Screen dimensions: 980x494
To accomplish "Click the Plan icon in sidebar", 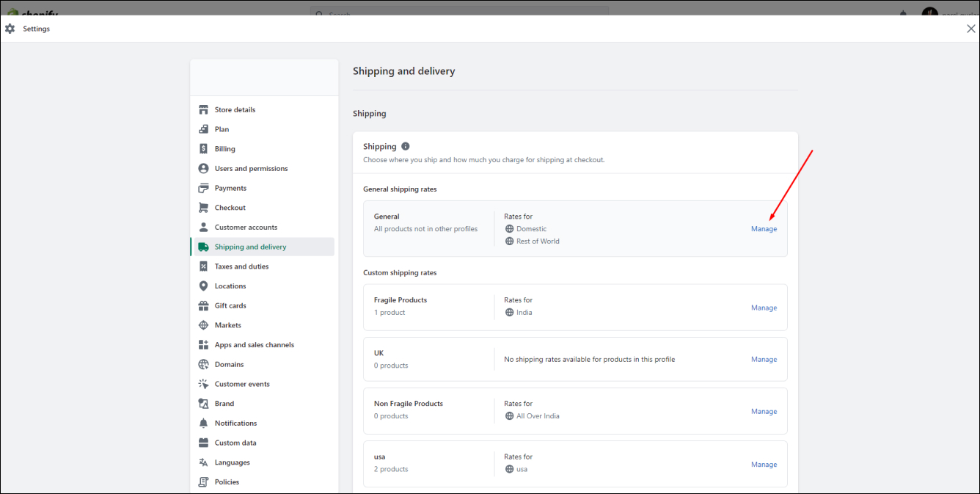I will point(204,129).
